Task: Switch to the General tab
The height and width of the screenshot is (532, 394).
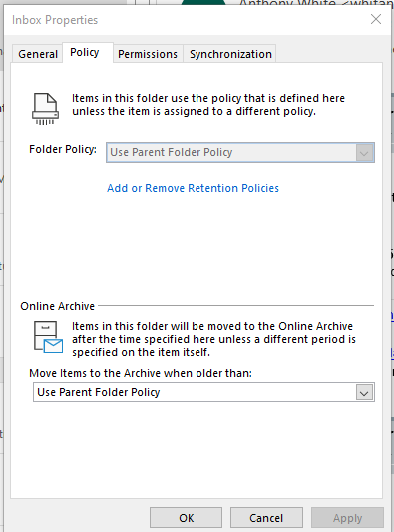Action: point(38,54)
